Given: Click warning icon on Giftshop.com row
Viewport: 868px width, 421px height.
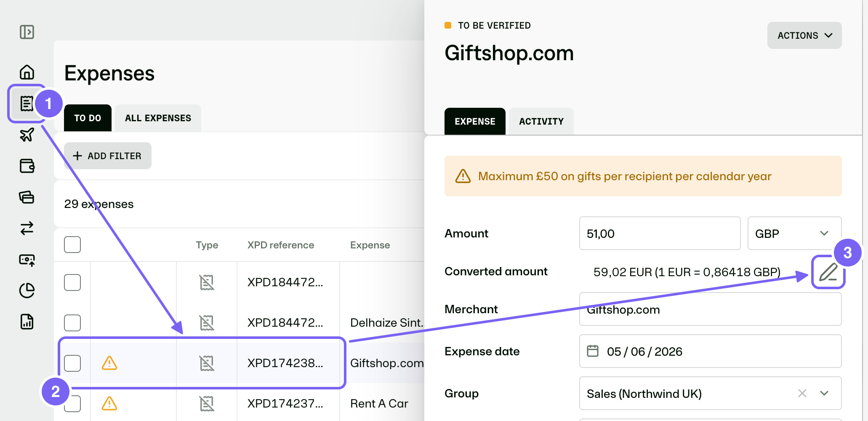Looking at the screenshot, I should coord(109,363).
